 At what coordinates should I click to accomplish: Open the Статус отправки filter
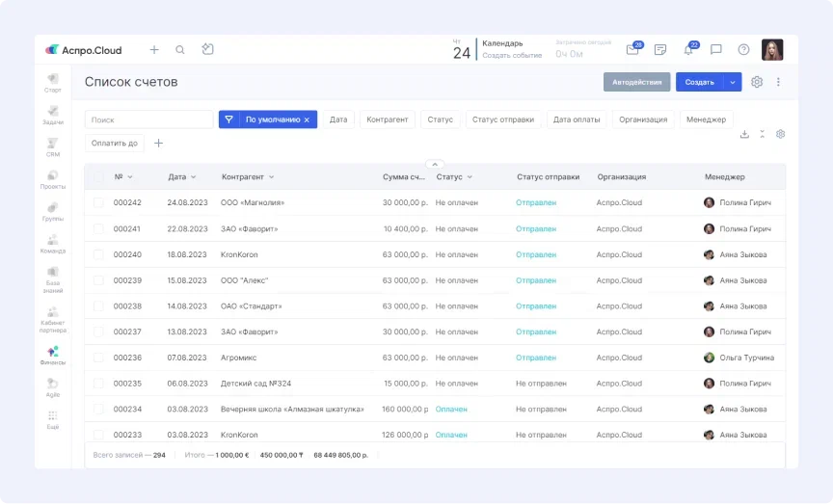pos(503,119)
